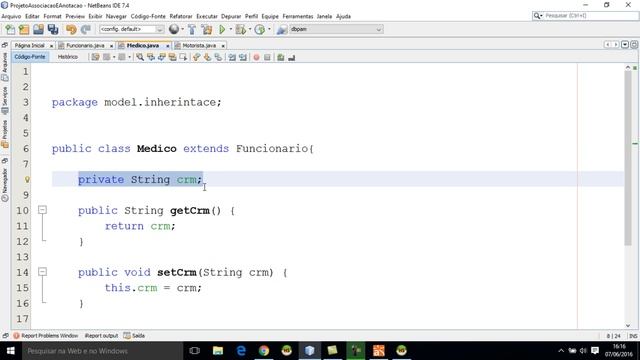Open the Serviços side panel
Screen dimensions: 640x360
tap(5, 100)
